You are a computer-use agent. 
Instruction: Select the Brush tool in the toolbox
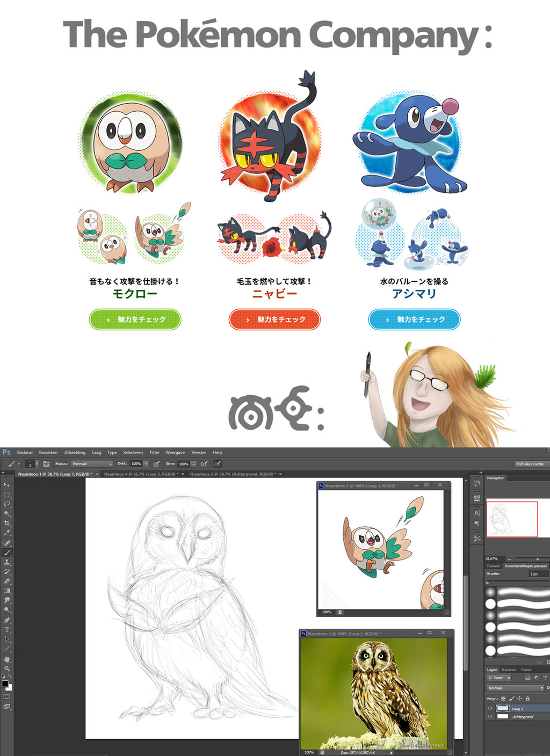(7, 553)
